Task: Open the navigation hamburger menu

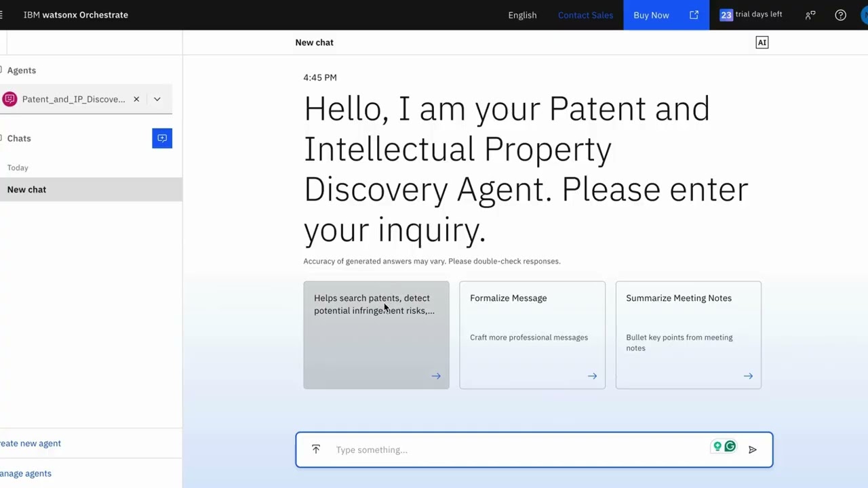Action: (1, 14)
